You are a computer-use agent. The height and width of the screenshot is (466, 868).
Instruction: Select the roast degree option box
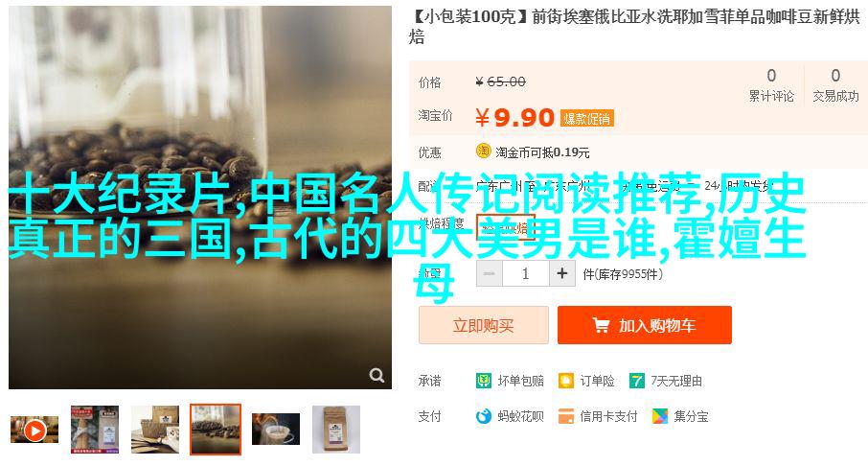point(506,226)
